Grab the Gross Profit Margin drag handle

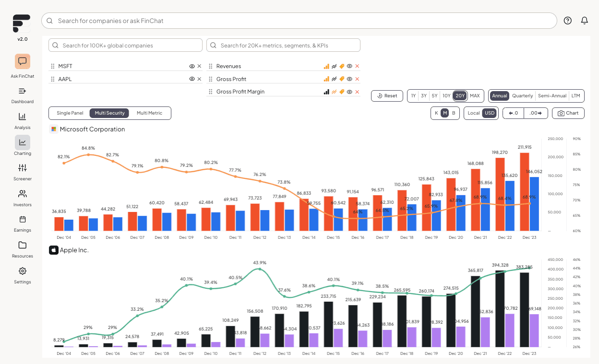coord(211,92)
